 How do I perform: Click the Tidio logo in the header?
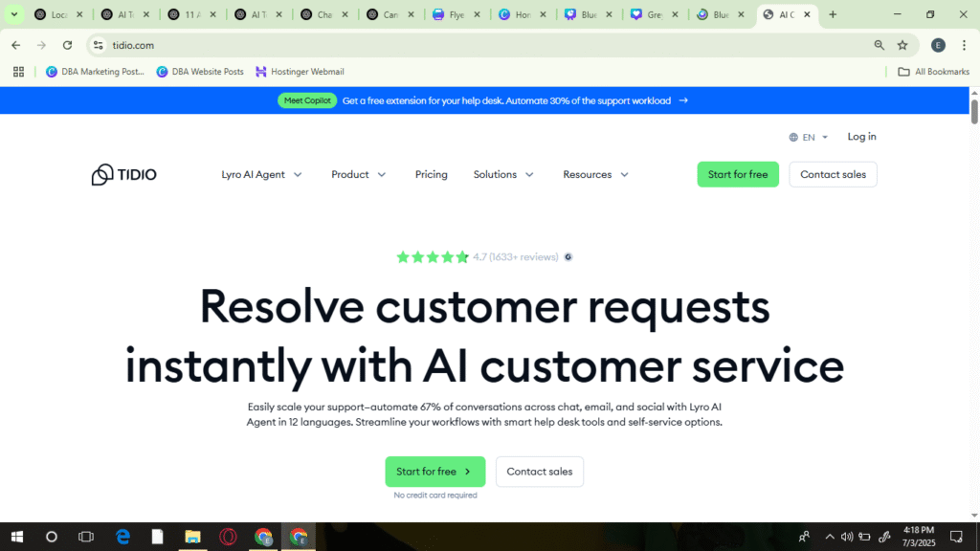[123, 174]
